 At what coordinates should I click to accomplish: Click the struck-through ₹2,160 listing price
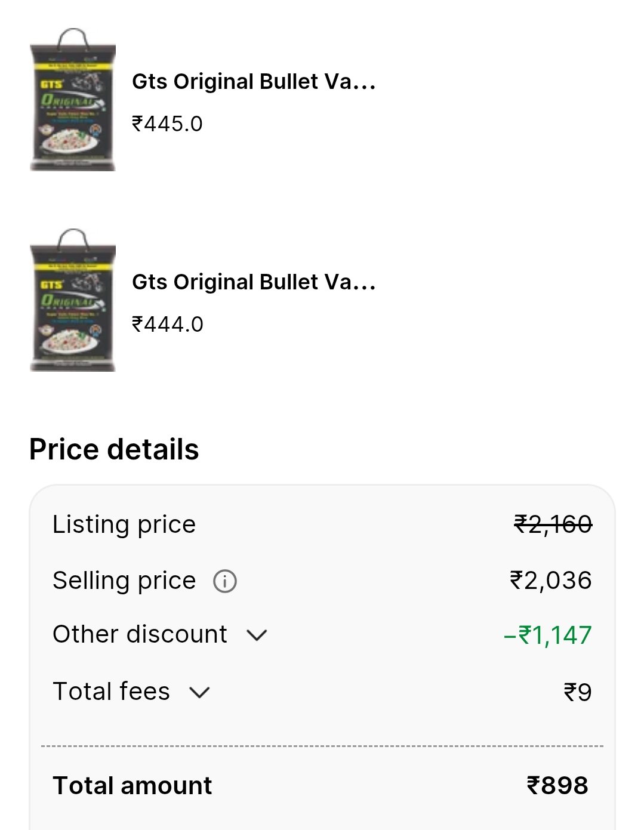pyautogui.click(x=553, y=524)
